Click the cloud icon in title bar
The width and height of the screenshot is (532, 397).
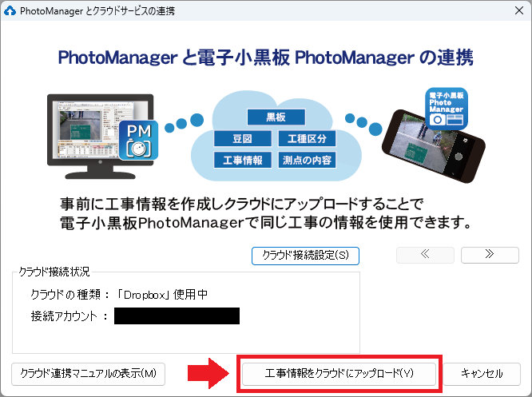pyautogui.click(x=10, y=11)
